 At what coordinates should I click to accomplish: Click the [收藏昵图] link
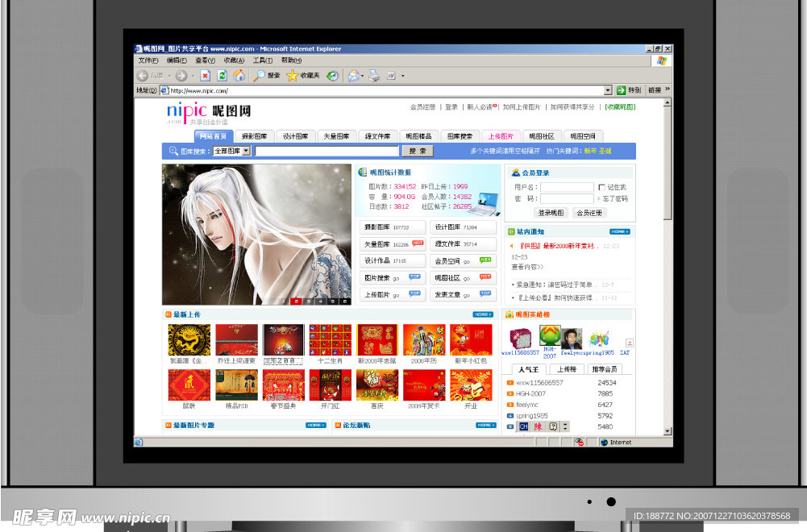[x=620, y=107]
